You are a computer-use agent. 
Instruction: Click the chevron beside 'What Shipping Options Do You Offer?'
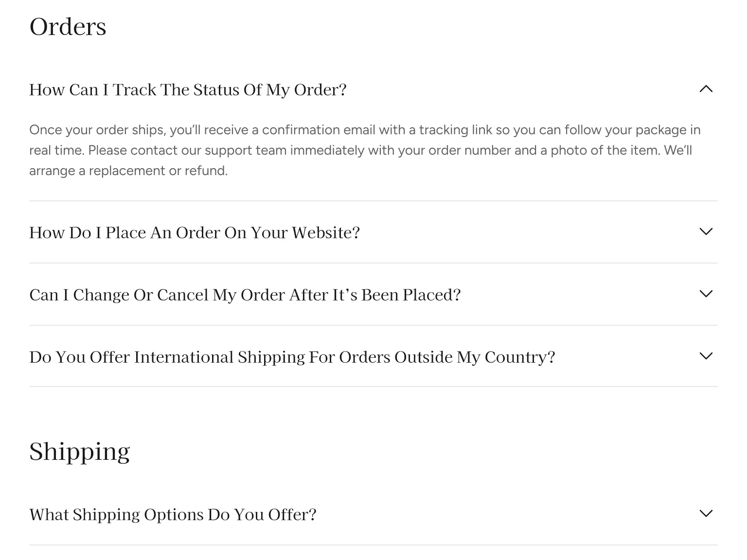706,514
